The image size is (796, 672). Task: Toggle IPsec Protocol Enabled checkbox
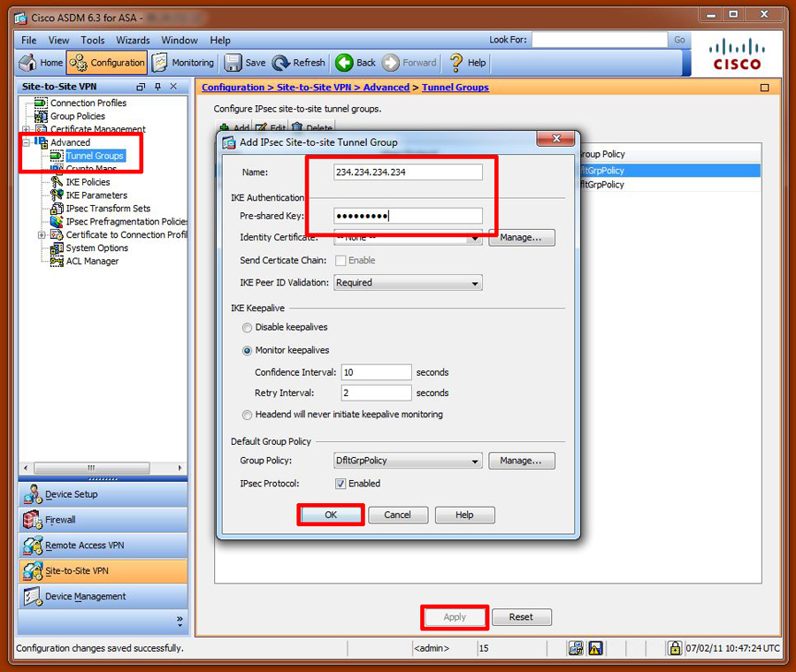click(341, 485)
